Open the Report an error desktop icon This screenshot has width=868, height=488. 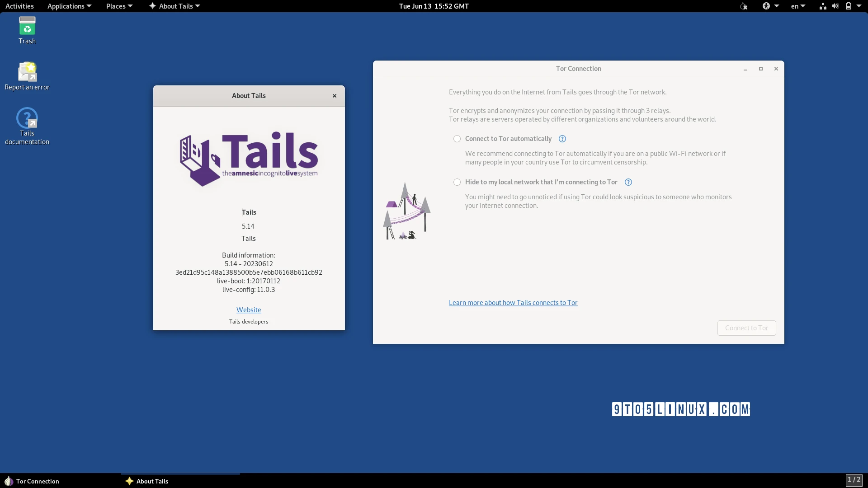(27, 70)
